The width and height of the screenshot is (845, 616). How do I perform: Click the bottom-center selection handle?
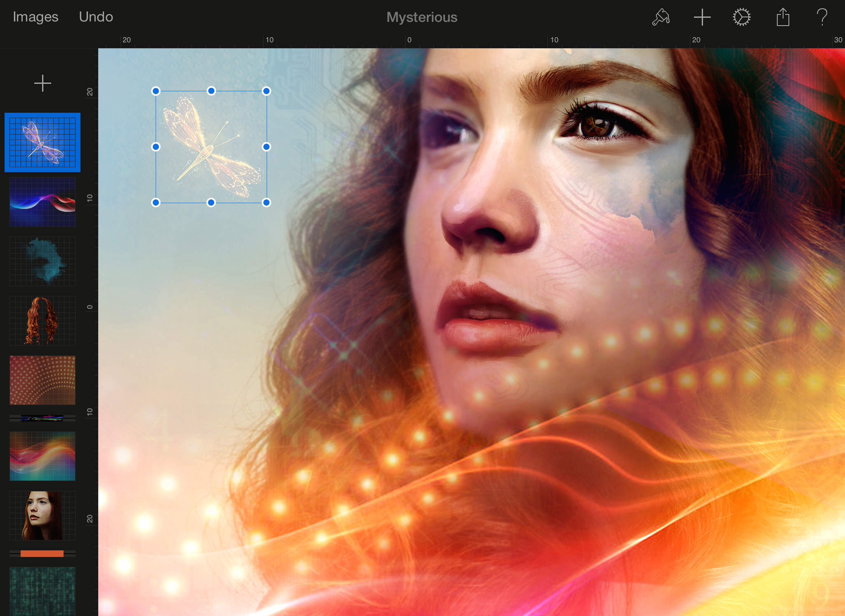coord(211,202)
